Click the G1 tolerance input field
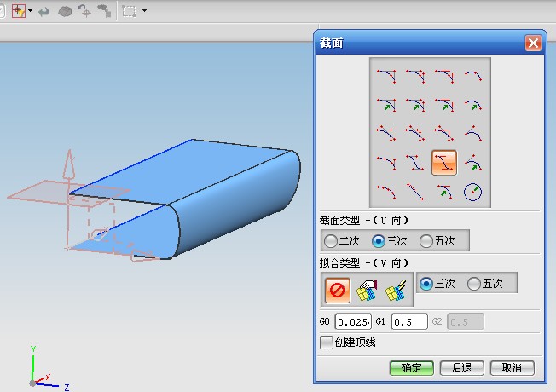556x392 pixels. pyautogui.click(x=409, y=322)
